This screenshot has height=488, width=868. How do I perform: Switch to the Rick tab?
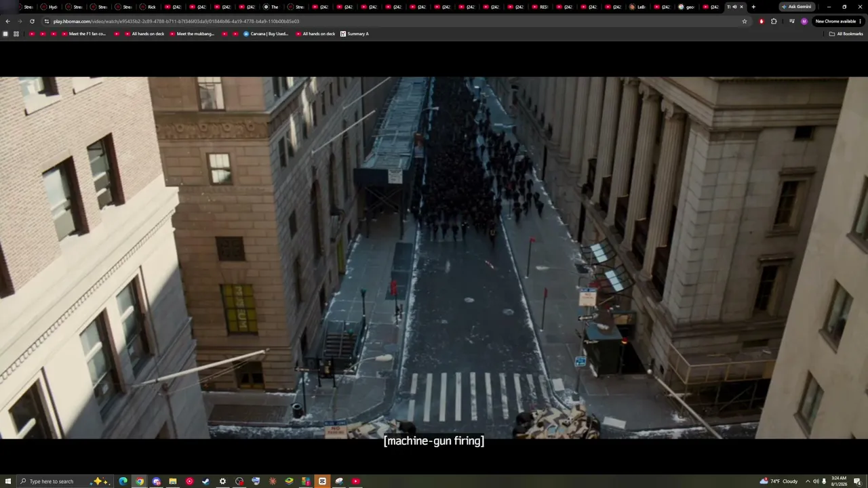147,7
